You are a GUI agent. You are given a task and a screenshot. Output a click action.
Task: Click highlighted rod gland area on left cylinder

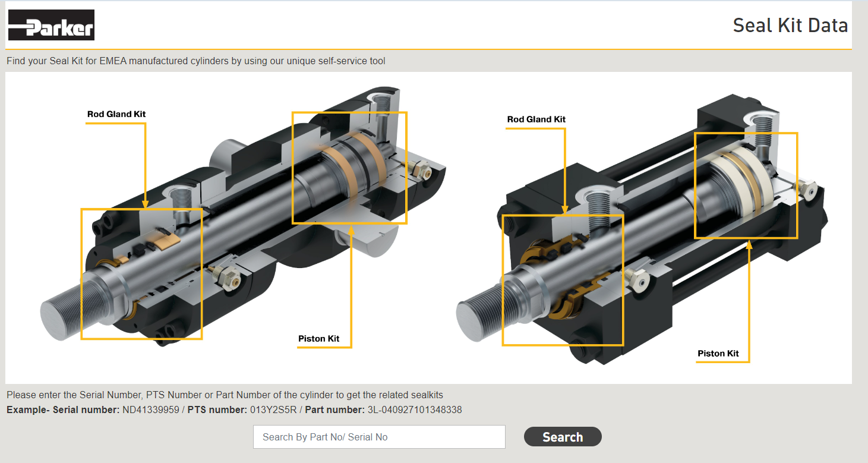(141, 273)
